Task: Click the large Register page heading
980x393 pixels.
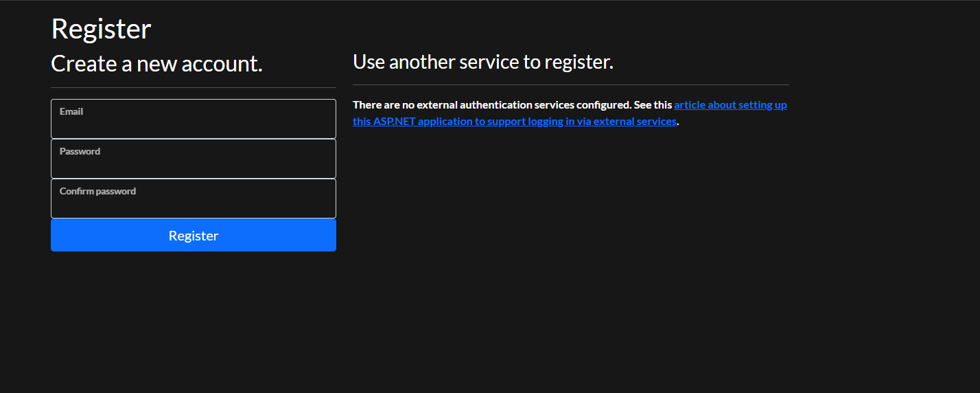Action: [x=101, y=29]
